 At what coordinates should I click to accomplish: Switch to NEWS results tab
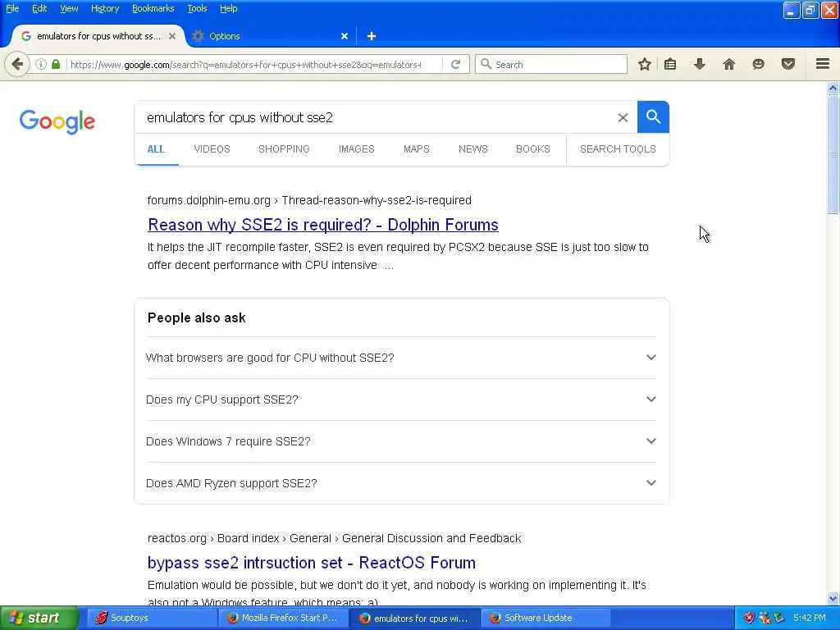(473, 149)
